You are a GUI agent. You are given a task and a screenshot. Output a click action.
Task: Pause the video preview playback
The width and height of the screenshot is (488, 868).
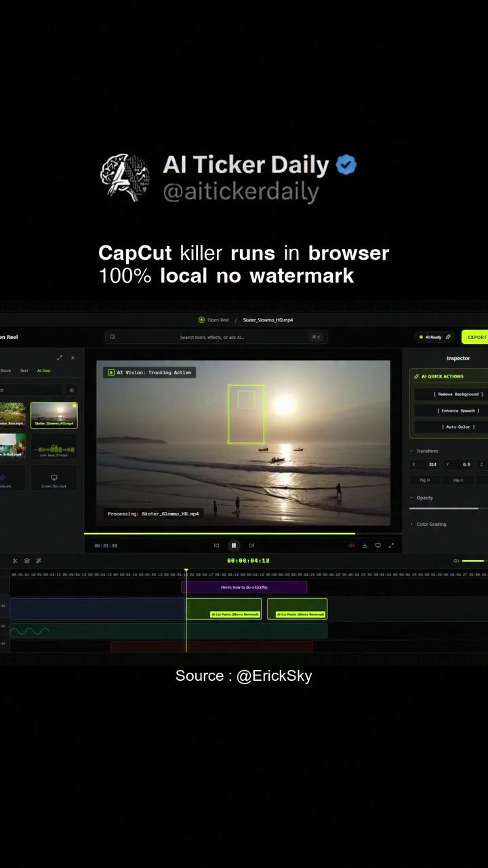click(x=234, y=545)
